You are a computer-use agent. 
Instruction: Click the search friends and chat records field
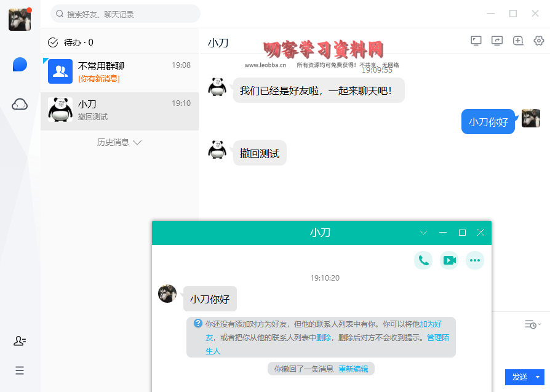point(125,14)
